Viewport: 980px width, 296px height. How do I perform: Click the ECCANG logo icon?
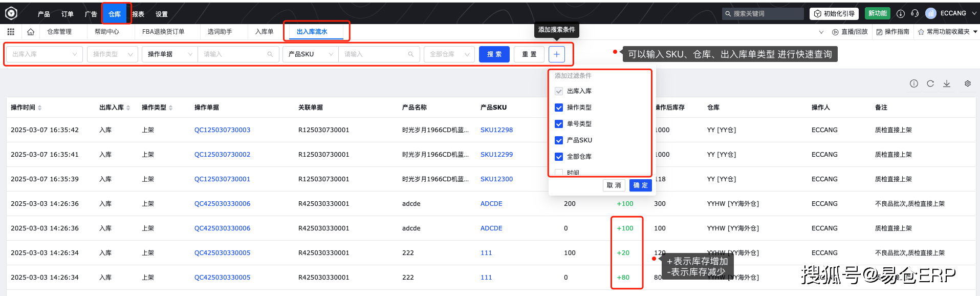(x=11, y=13)
